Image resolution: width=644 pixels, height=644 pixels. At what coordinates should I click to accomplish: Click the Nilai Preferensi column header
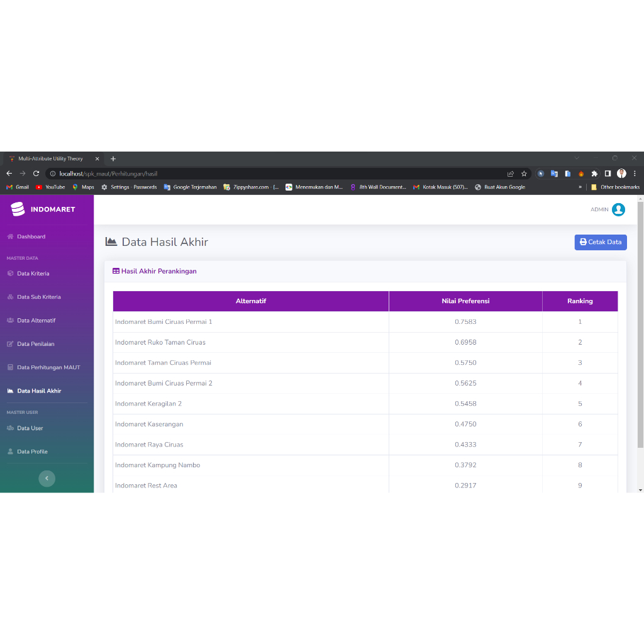click(x=465, y=301)
